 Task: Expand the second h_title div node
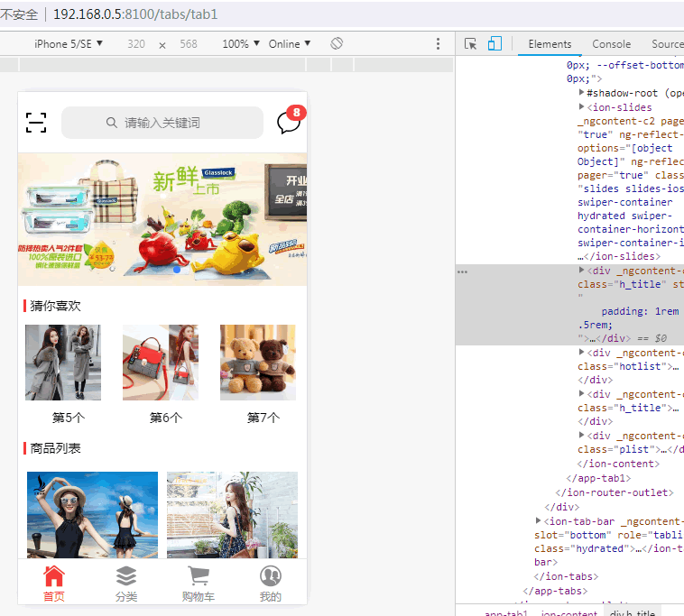pyautogui.click(x=581, y=393)
